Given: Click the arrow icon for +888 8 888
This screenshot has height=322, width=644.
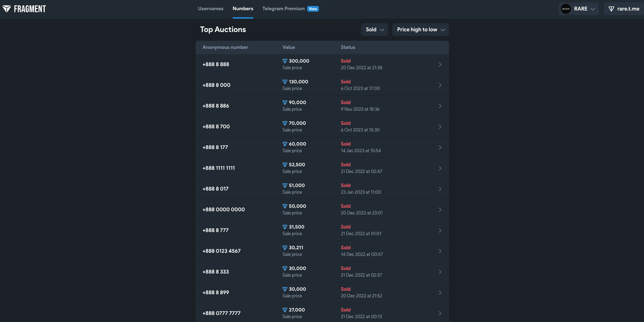Looking at the screenshot, I should click(440, 64).
